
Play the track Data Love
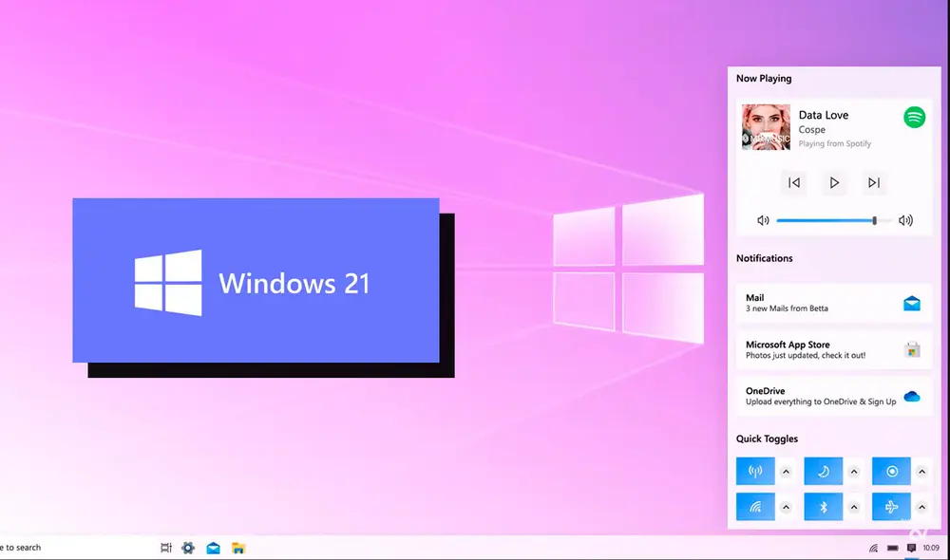click(x=833, y=182)
